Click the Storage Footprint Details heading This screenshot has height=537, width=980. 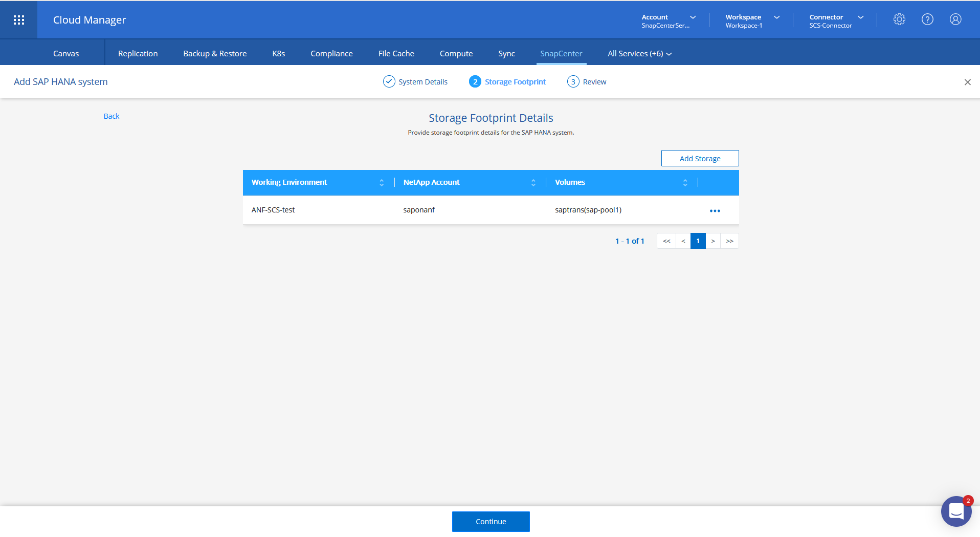[491, 118]
